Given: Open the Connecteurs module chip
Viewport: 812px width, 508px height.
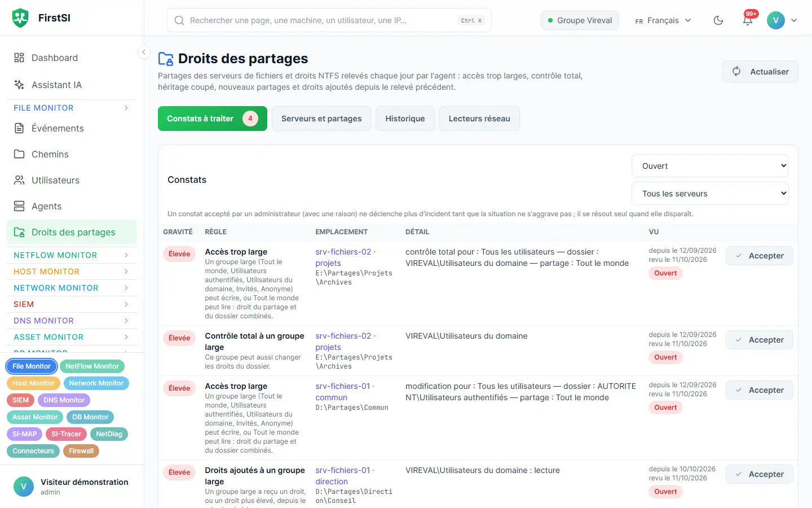Looking at the screenshot, I should tap(33, 451).
